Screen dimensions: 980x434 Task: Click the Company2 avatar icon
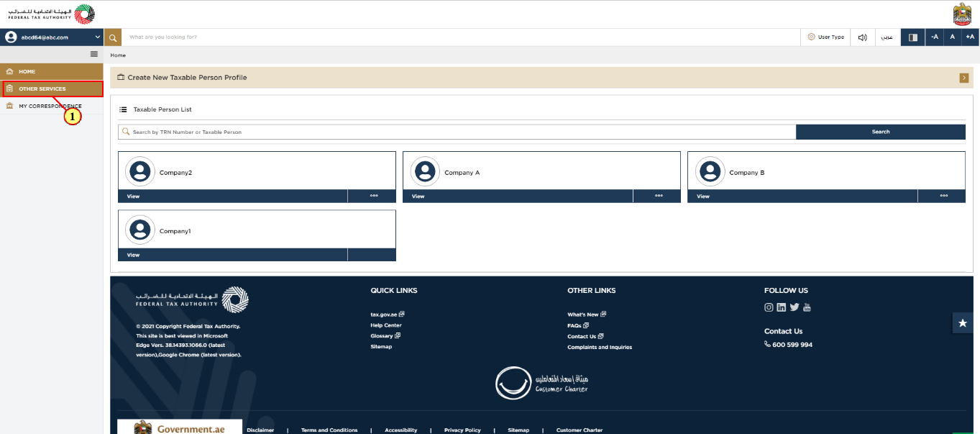click(x=140, y=171)
